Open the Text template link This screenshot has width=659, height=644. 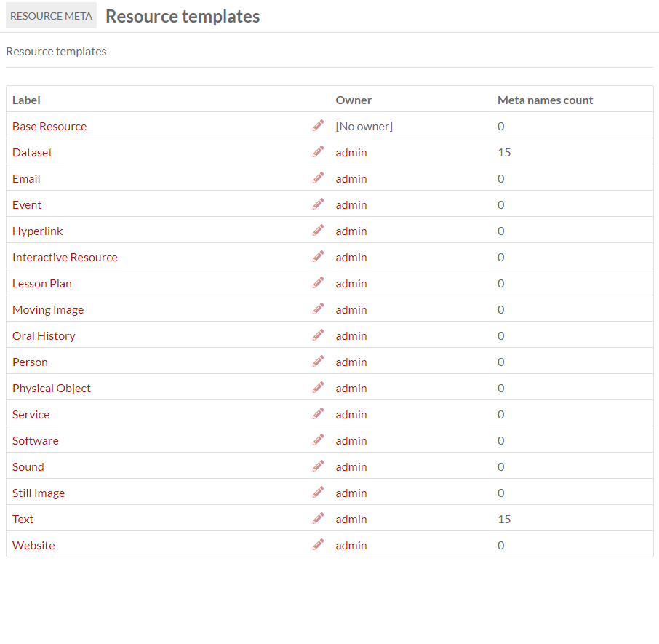click(23, 519)
